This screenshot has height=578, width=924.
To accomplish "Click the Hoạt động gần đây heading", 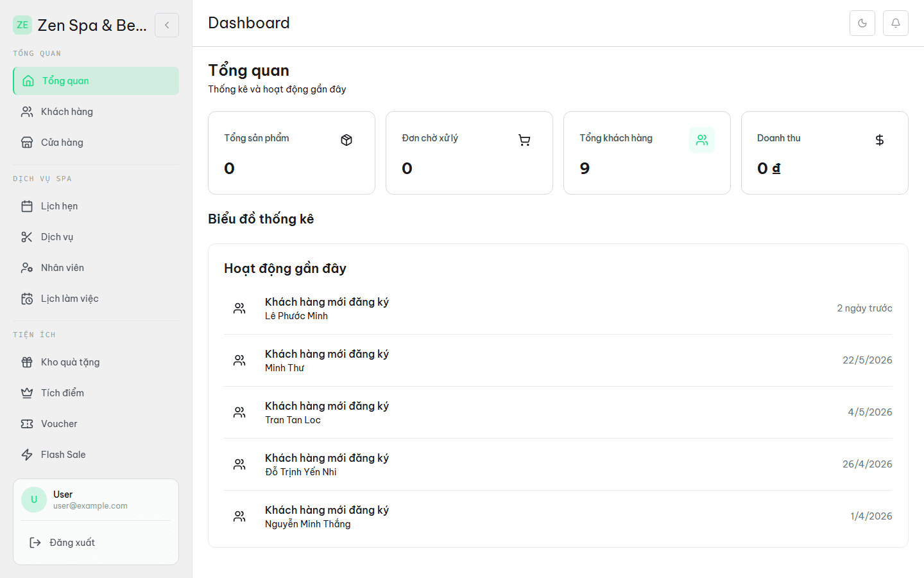I will [x=285, y=268].
